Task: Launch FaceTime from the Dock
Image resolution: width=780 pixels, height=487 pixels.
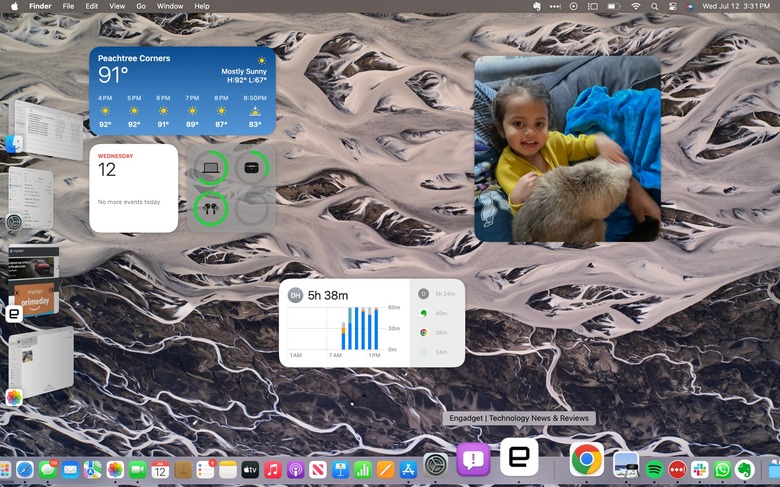Action: coord(138,470)
